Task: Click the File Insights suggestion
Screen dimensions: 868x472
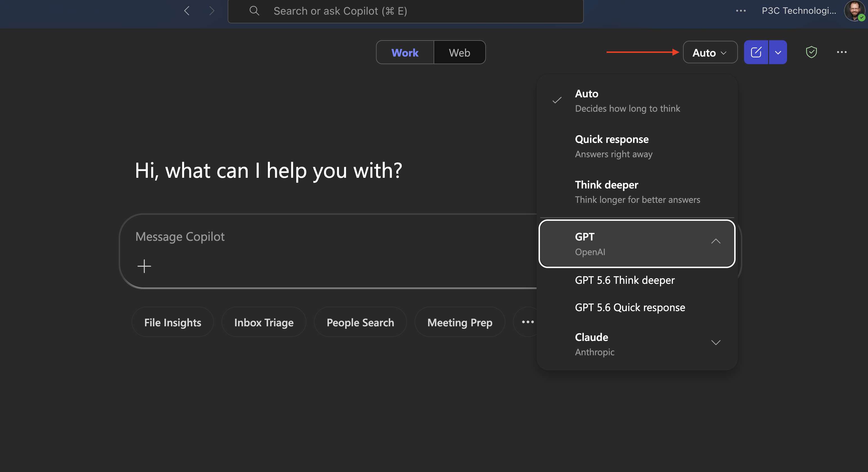Action: [173, 322]
